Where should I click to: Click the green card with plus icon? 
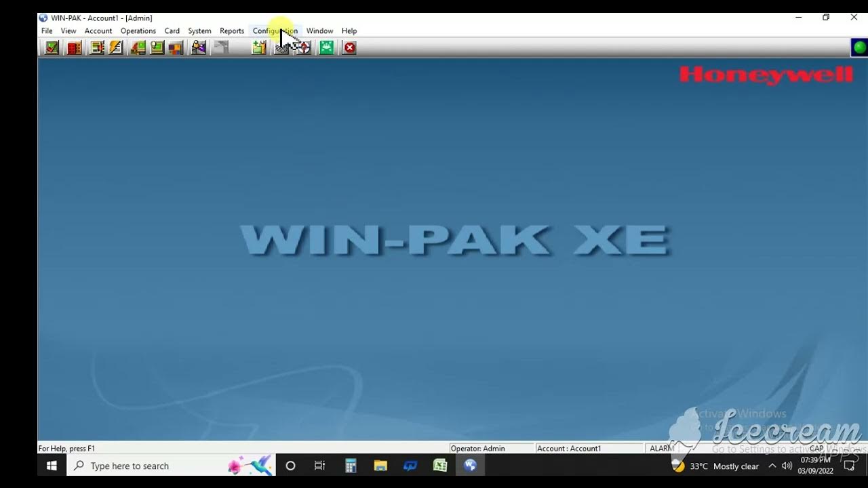coord(258,47)
